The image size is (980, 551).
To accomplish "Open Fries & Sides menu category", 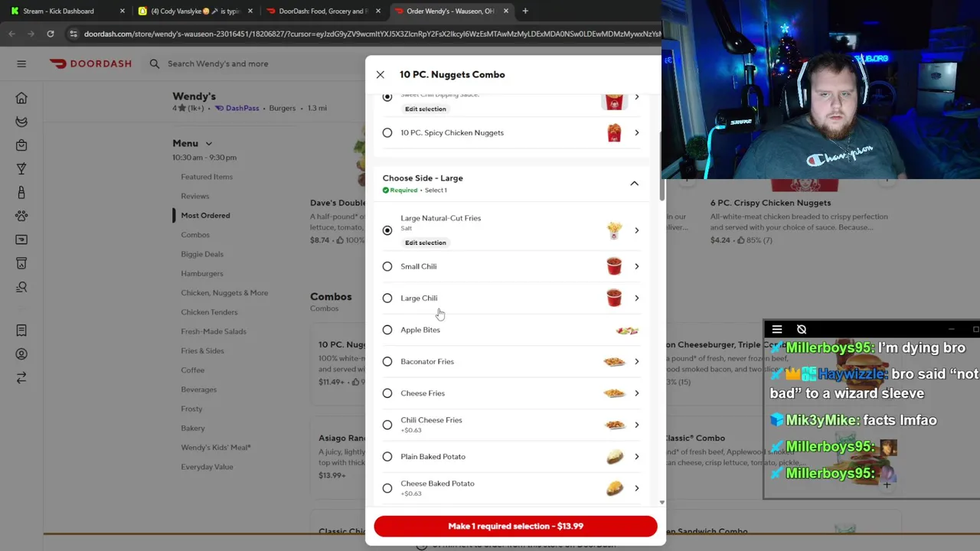I will pos(202,350).
